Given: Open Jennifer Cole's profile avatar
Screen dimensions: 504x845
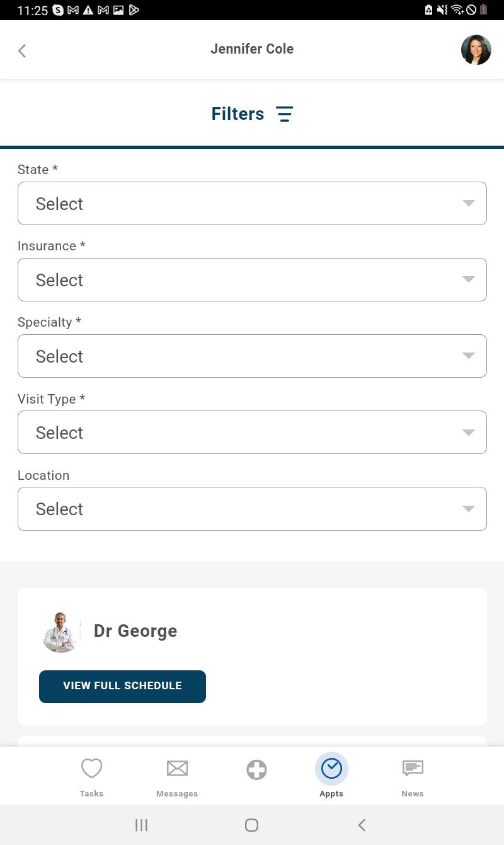Looking at the screenshot, I should pos(476,50).
